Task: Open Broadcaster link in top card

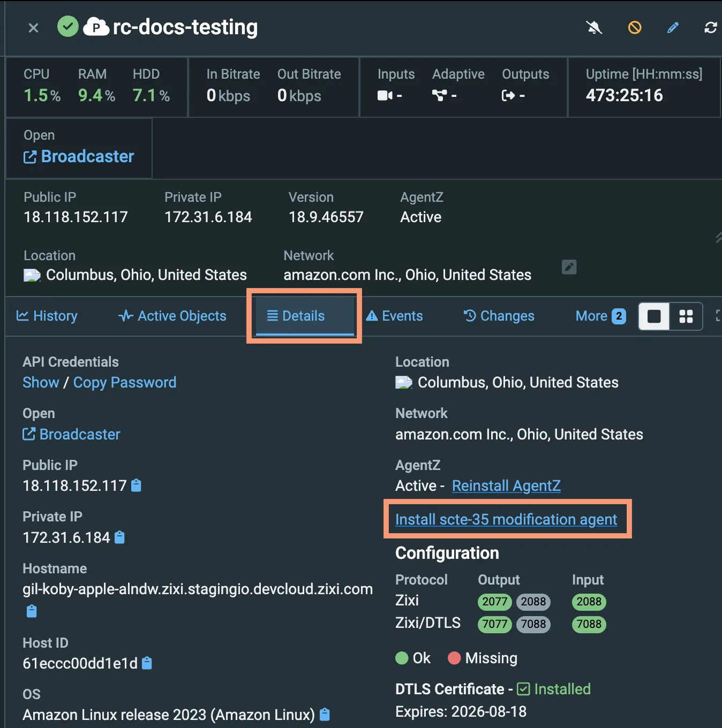Action: coord(79,156)
